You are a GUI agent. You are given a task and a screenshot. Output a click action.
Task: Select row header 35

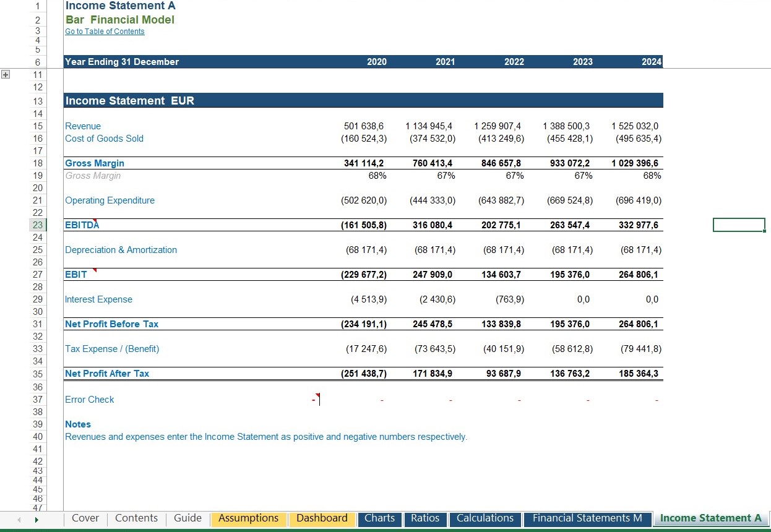click(x=37, y=374)
